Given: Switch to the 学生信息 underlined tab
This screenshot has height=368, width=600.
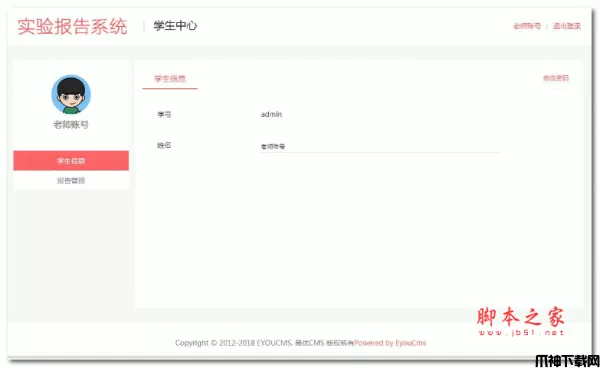Looking at the screenshot, I should point(170,79).
